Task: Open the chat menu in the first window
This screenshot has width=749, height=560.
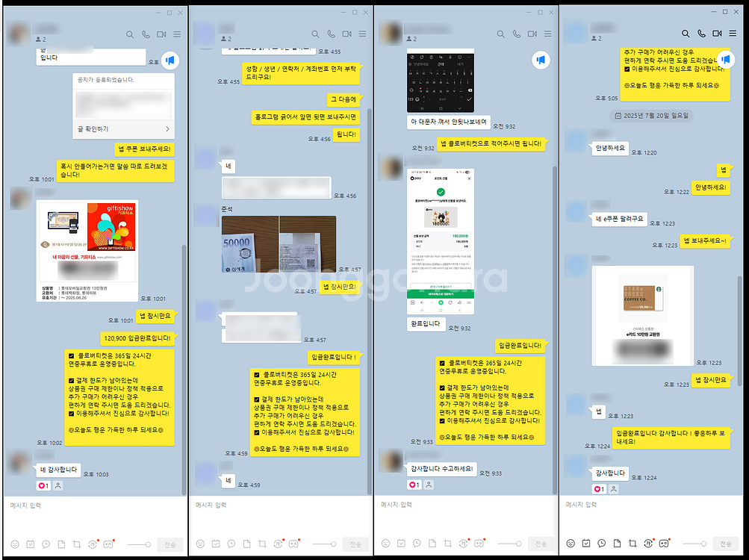Action: pos(176,34)
